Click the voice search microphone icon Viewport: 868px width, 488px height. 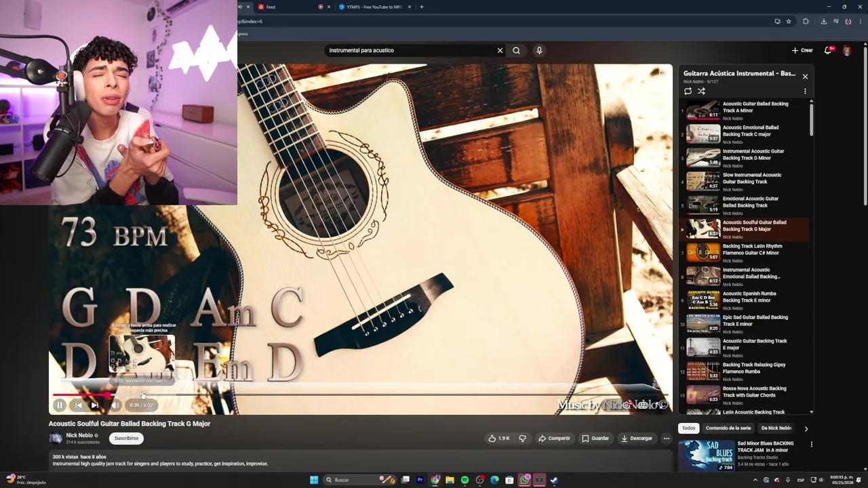538,50
